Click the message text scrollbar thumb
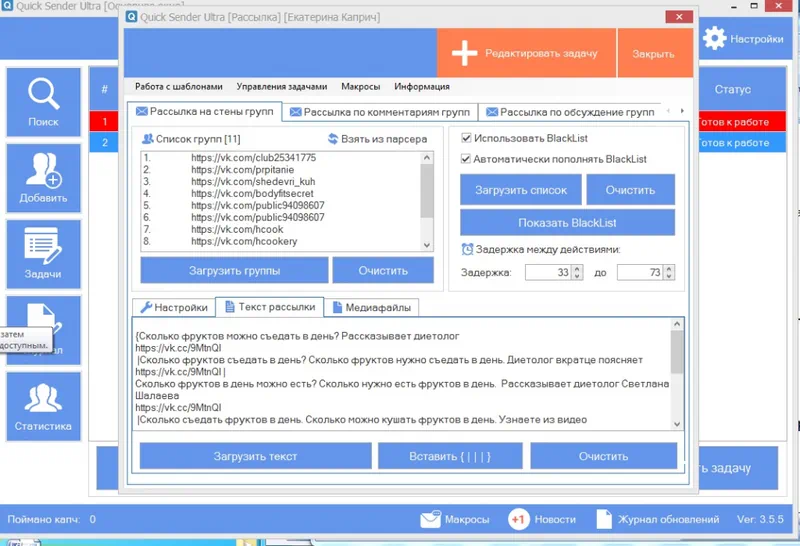Image resolution: width=800 pixels, height=546 pixels. (677, 352)
